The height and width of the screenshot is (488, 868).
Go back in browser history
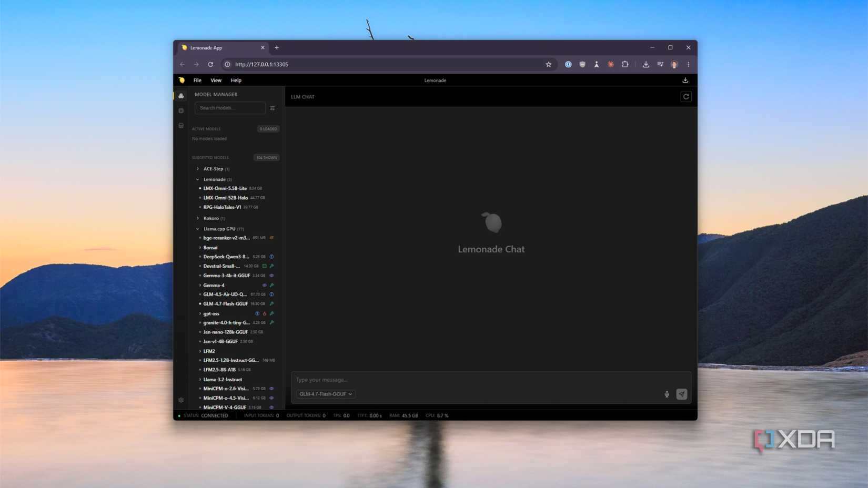click(x=183, y=64)
